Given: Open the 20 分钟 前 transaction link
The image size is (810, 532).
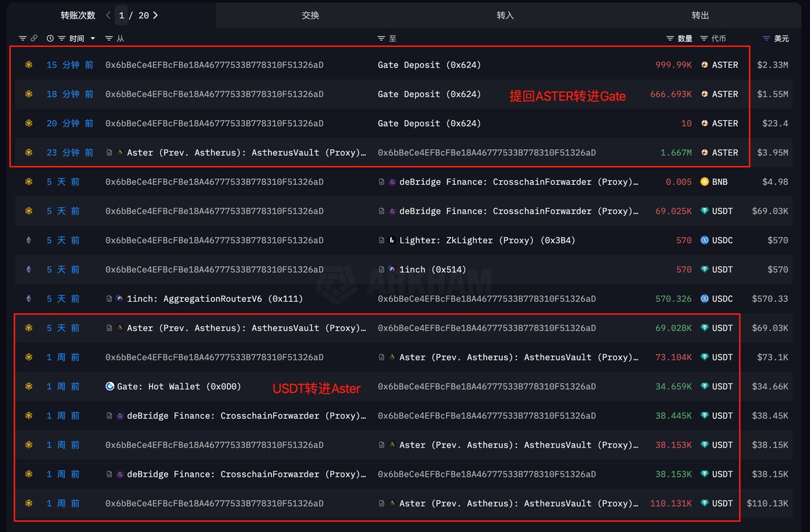Looking at the screenshot, I should [70, 123].
